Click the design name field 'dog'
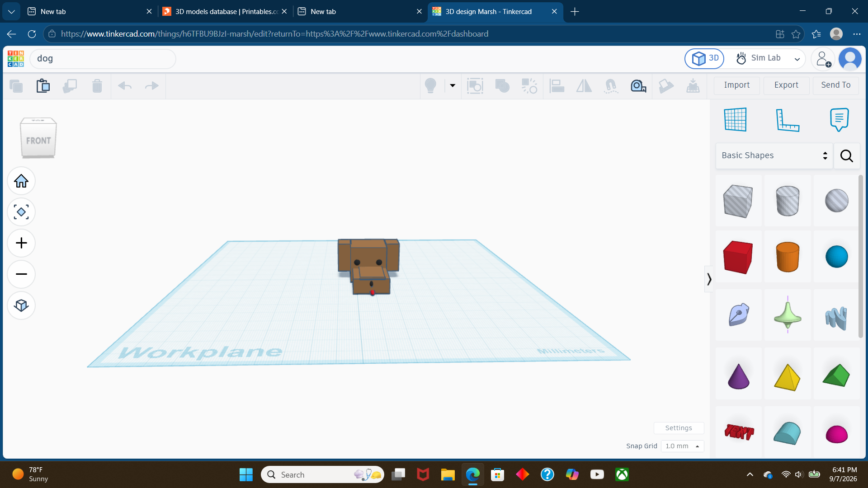The image size is (868, 488). click(x=103, y=59)
